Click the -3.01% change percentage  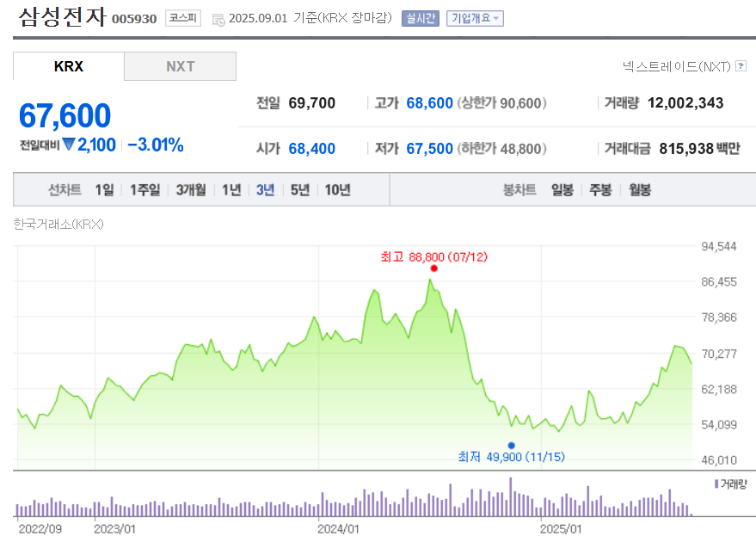click(x=156, y=145)
